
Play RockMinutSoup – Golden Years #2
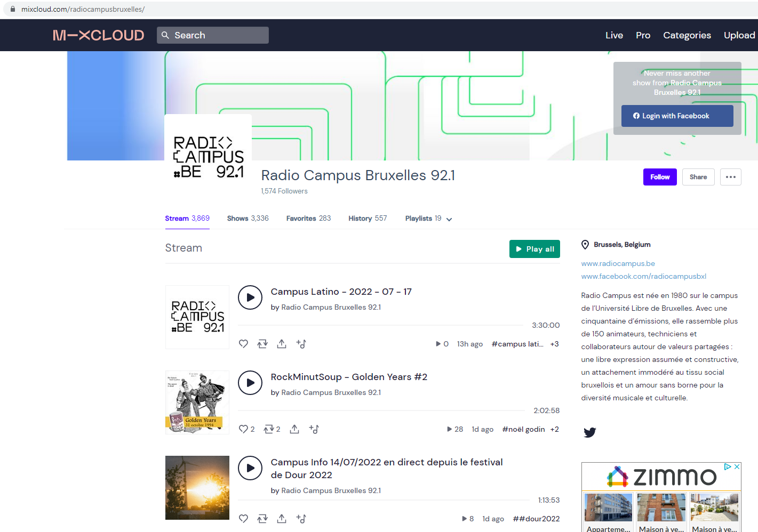(250, 383)
